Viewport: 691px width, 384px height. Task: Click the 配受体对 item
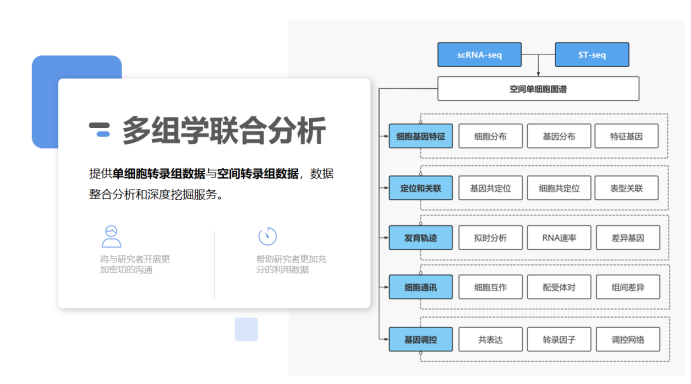559,287
